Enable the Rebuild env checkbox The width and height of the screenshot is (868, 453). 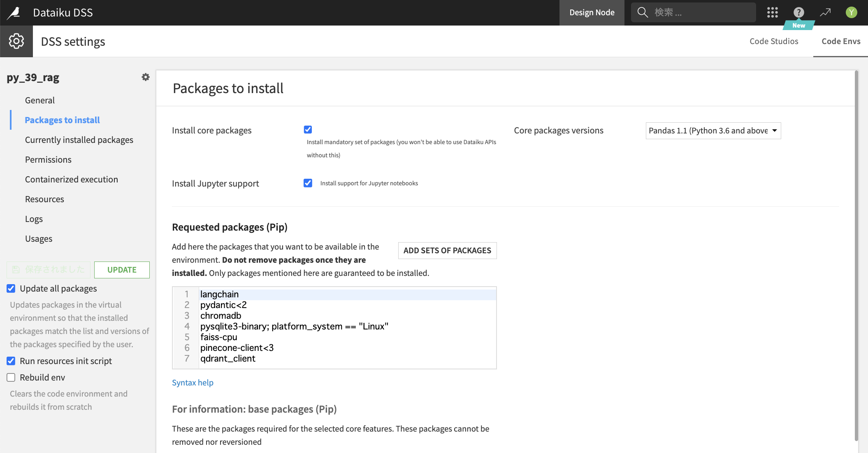point(11,377)
